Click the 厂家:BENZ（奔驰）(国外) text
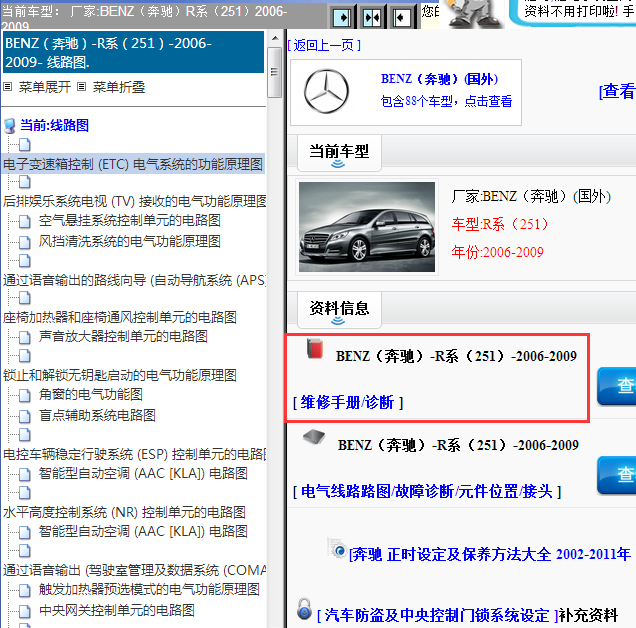Screen dimensions: 636x628 tap(531, 196)
